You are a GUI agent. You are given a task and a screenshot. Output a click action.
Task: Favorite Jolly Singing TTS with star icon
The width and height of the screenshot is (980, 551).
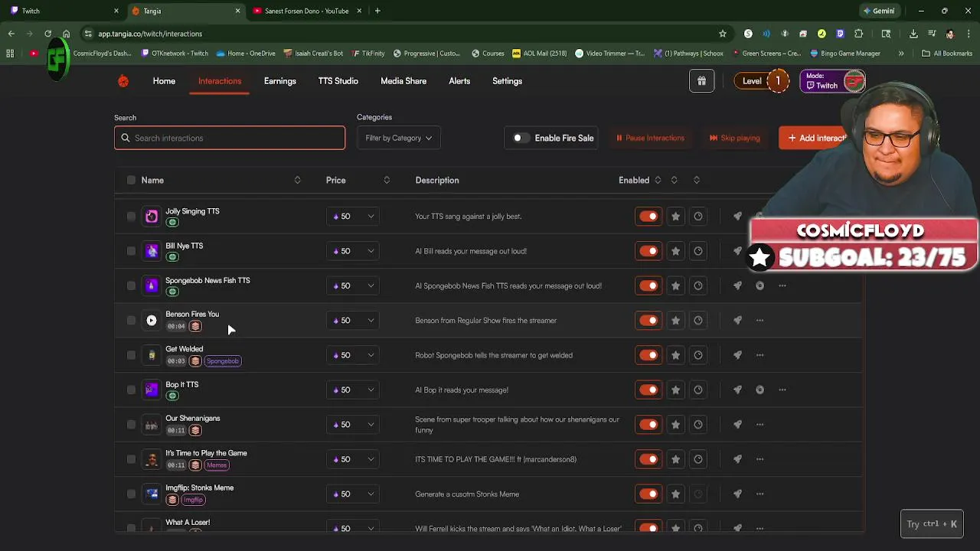[x=675, y=217]
